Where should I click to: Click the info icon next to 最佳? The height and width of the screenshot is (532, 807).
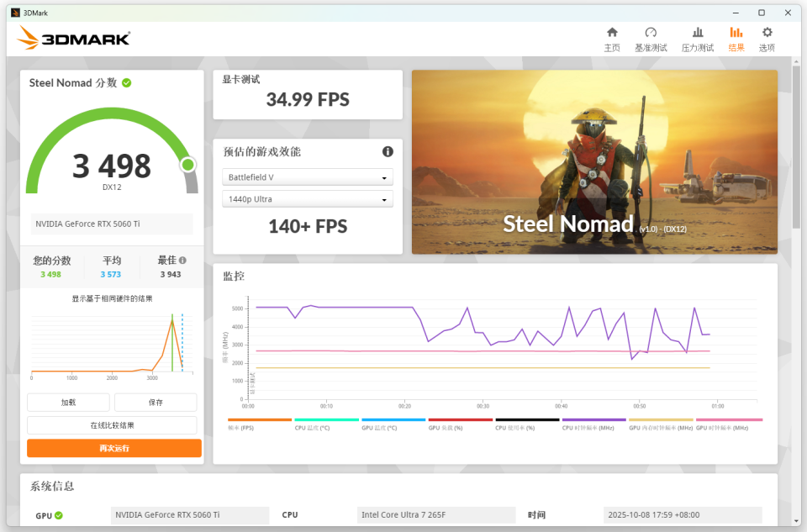182,261
